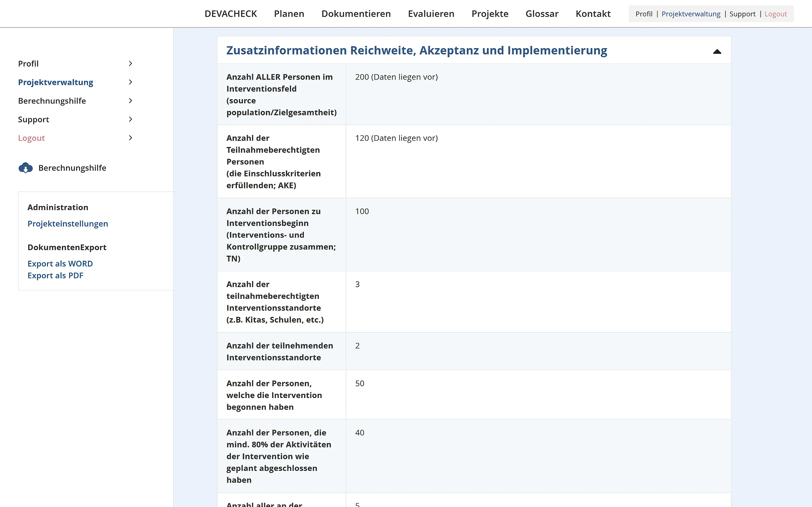Click chevron beside sidebar Berechnungshilfe
The image size is (812, 507).
tap(131, 100)
